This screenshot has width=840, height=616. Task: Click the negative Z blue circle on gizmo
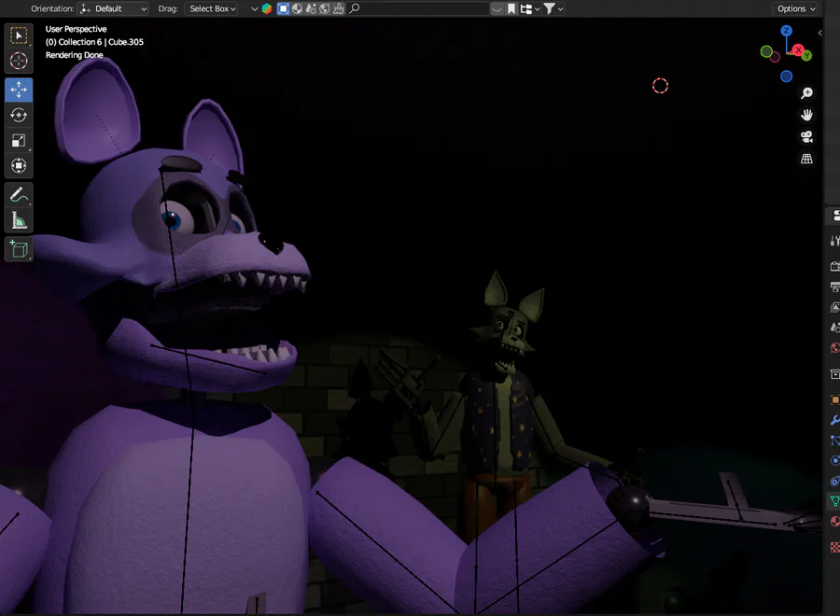[x=786, y=76]
